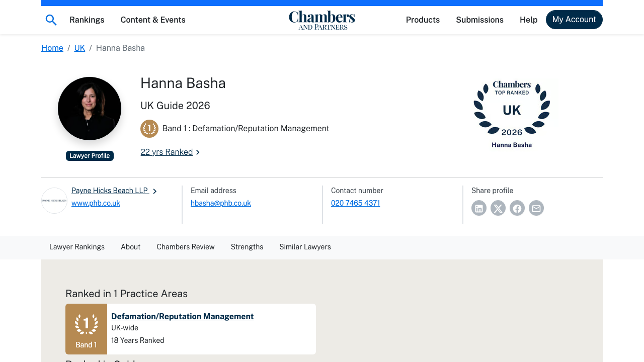Viewport: 644px width, 362px height.
Task: Open My Account
Action: (x=574, y=20)
